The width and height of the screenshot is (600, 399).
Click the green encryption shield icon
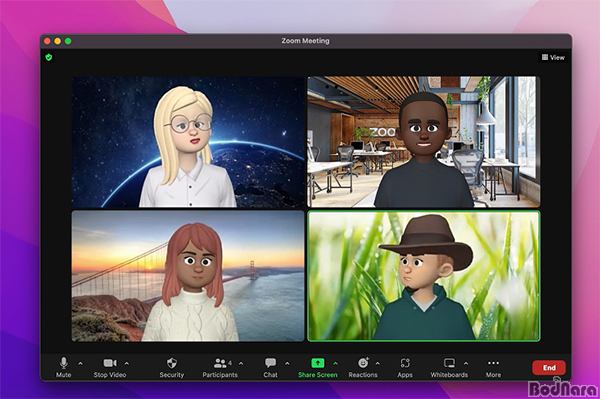(49, 57)
